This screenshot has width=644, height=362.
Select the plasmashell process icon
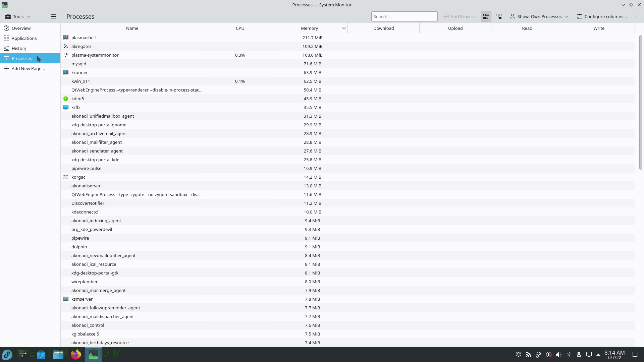[66, 38]
